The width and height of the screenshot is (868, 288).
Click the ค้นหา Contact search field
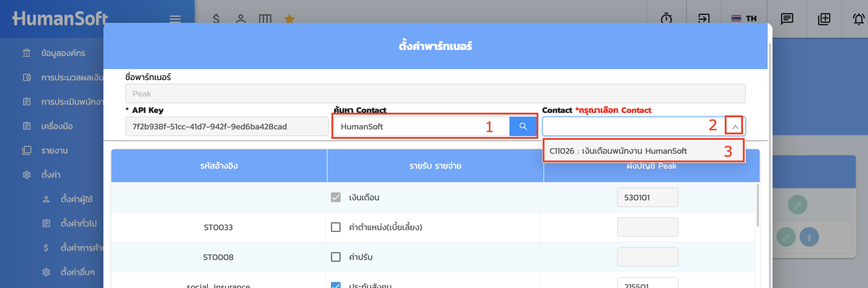coord(421,127)
